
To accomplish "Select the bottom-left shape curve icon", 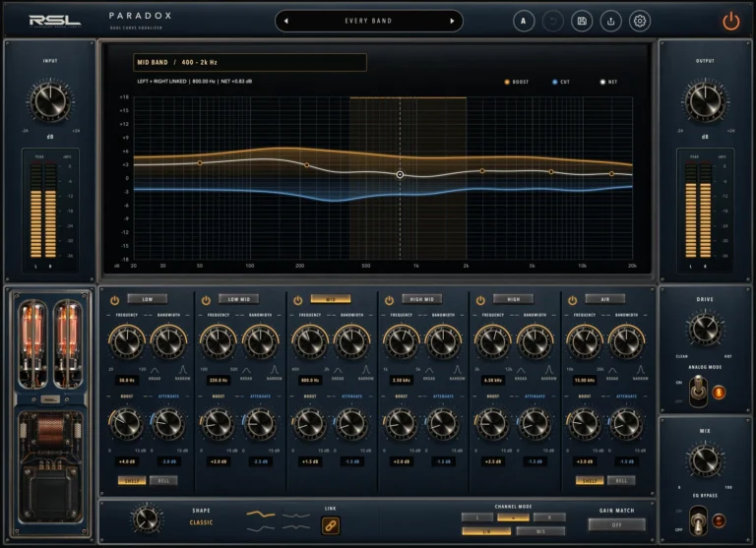I will click(261, 528).
